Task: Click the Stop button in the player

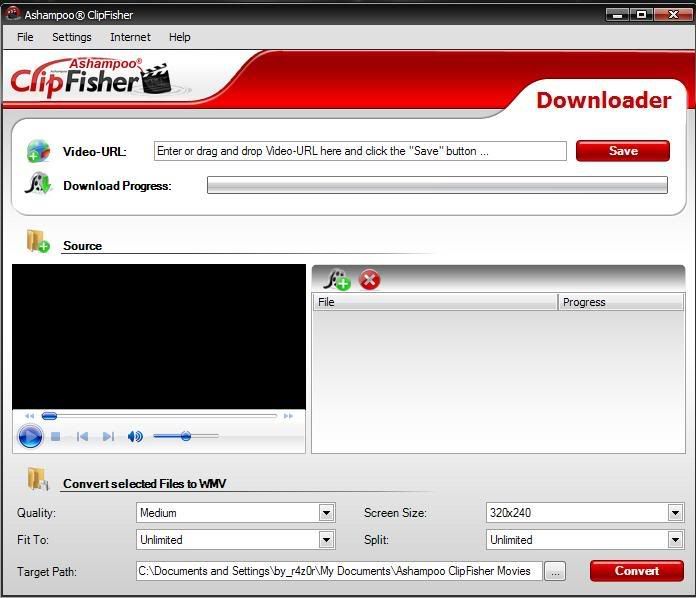Action: [56, 437]
